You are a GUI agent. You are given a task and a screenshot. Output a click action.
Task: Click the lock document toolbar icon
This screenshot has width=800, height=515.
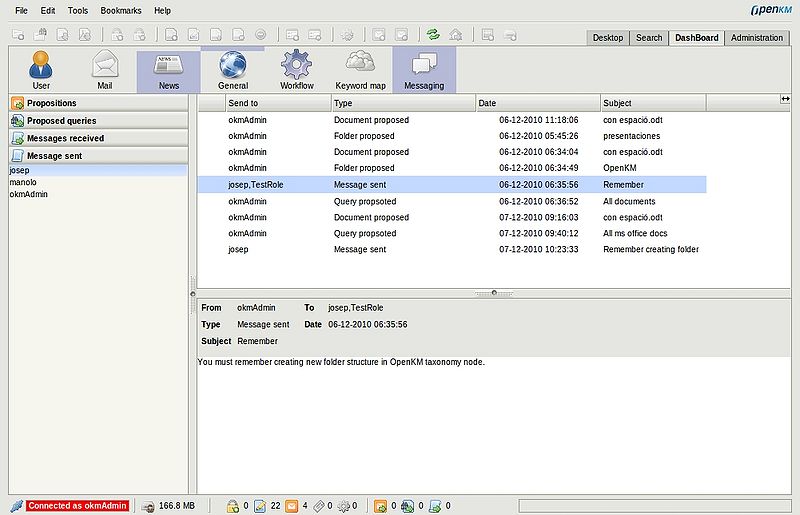(x=117, y=35)
